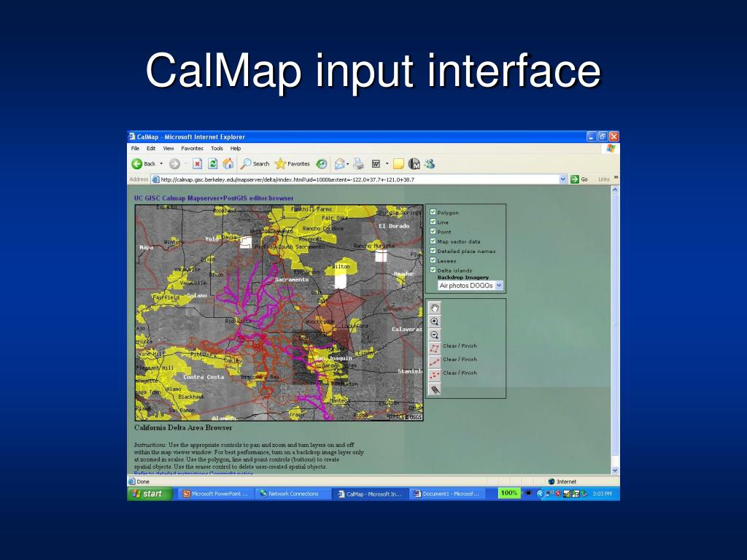Go back with the browser Back button

[144, 164]
